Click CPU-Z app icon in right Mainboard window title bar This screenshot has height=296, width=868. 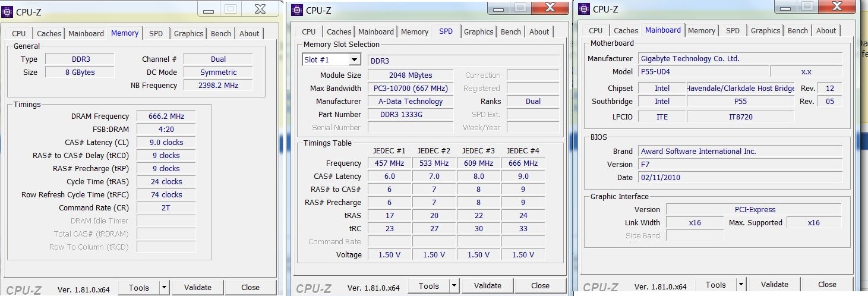[x=584, y=9]
